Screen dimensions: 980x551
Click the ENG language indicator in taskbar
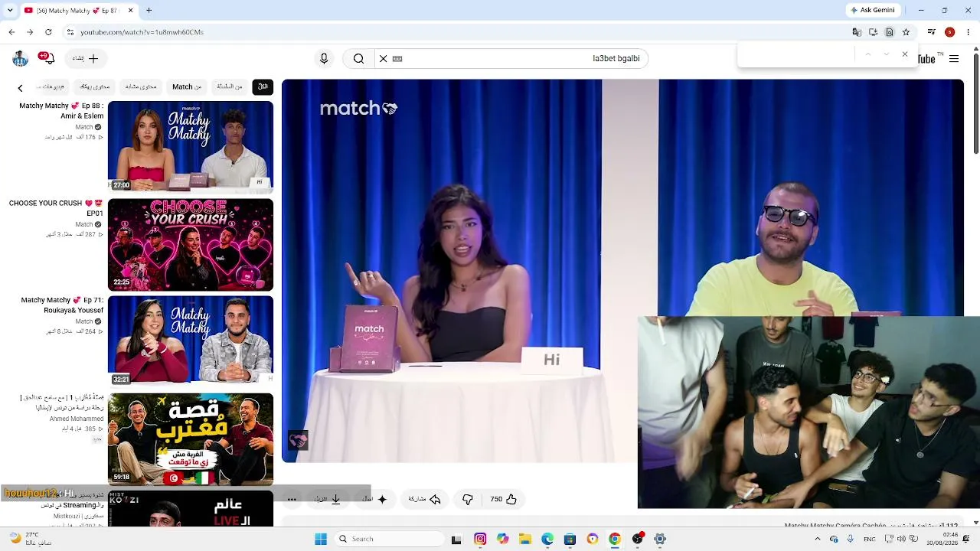pyautogui.click(x=870, y=539)
